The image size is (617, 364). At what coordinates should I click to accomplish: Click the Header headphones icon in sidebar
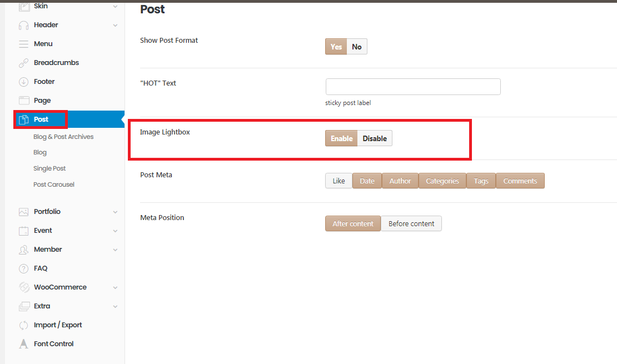[x=23, y=25]
